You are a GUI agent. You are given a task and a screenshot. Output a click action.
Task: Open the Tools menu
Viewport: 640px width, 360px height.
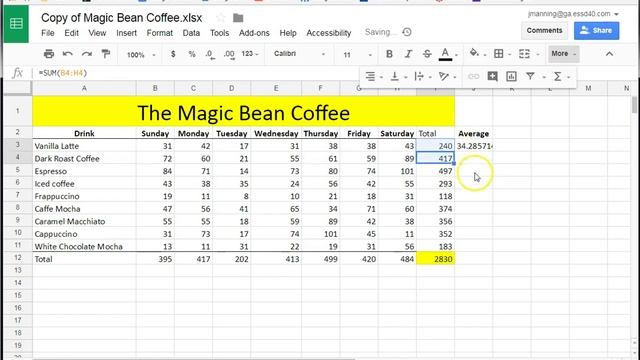pos(220,33)
